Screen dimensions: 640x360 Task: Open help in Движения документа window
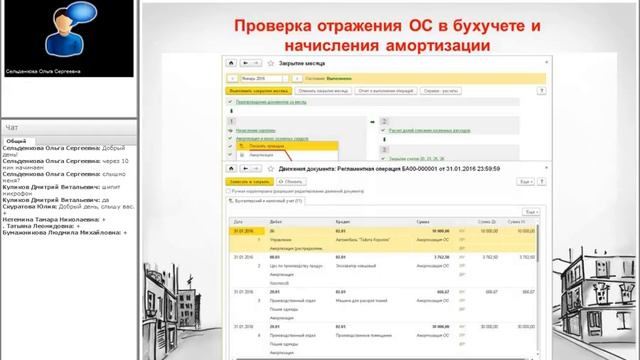(x=541, y=182)
